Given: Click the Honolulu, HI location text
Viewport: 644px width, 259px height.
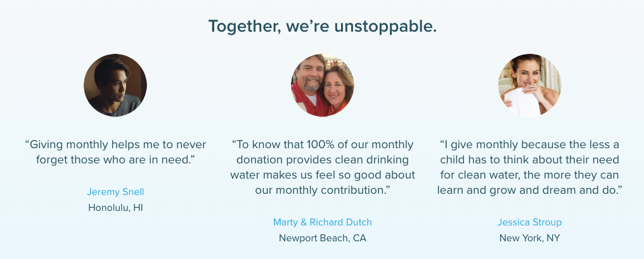Looking at the screenshot, I should point(115,208).
